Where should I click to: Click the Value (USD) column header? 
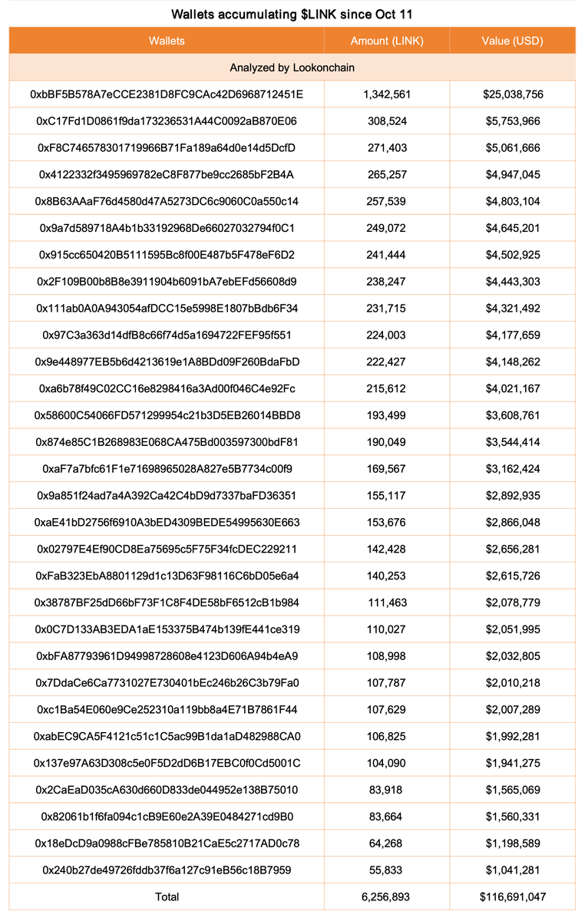pyautogui.click(x=513, y=41)
